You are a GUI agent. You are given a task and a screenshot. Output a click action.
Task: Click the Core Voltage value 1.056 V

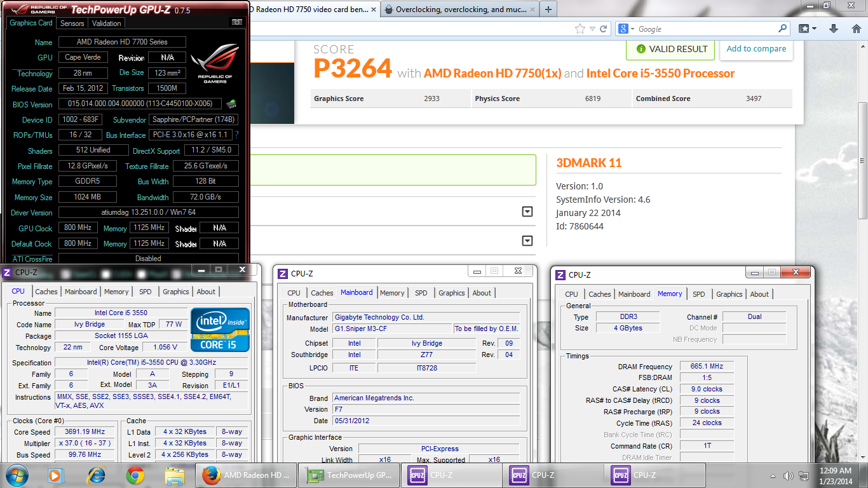166,347
